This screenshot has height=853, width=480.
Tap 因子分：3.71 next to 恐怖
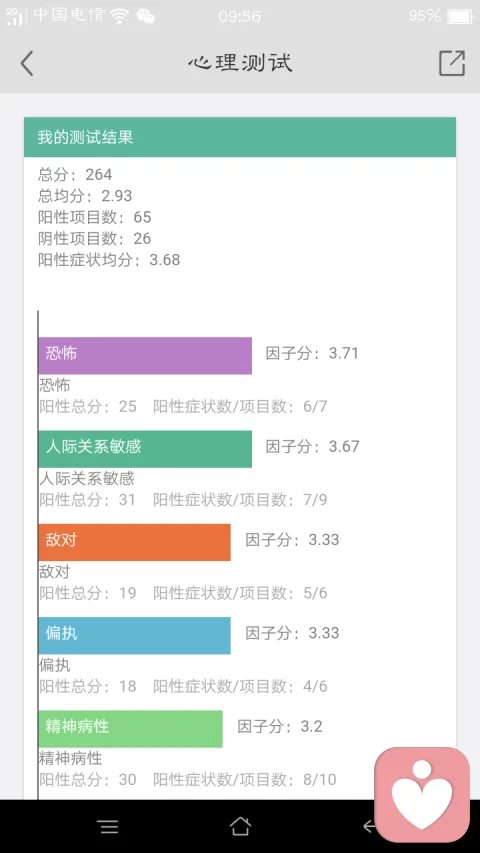pyautogui.click(x=312, y=353)
